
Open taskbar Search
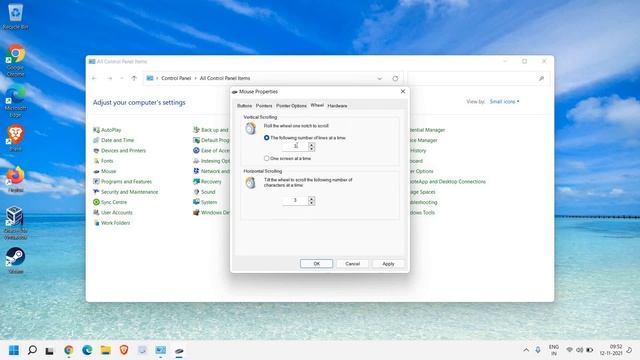[x=32, y=350]
